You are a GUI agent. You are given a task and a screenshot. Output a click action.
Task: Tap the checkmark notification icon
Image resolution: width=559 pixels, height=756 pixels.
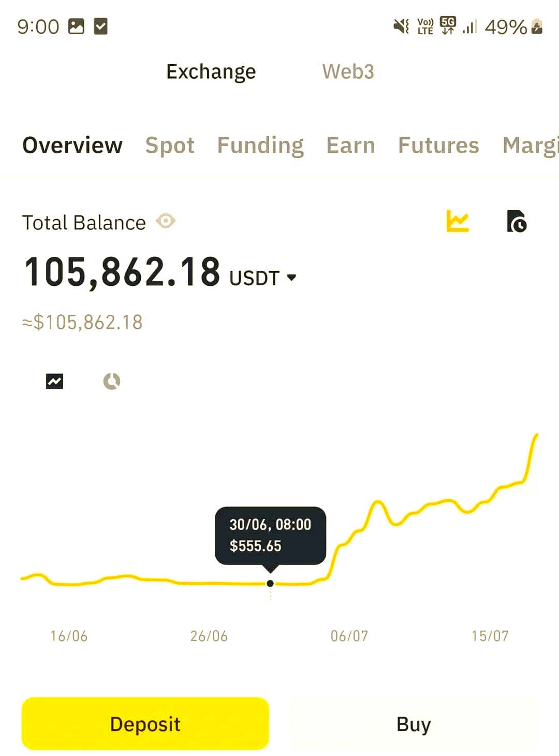100,26
